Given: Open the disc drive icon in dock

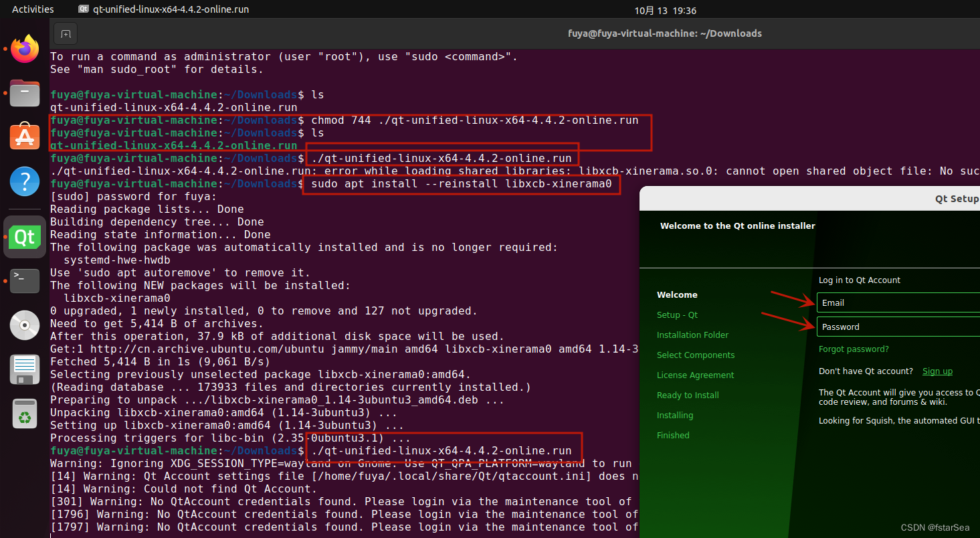Looking at the screenshot, I should (x=25, y=325).
